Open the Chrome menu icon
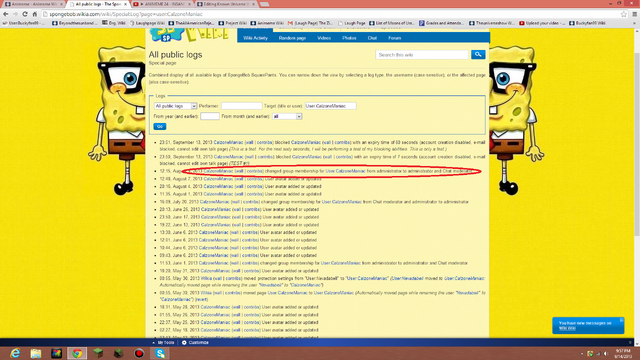 (x=635, y=14)
